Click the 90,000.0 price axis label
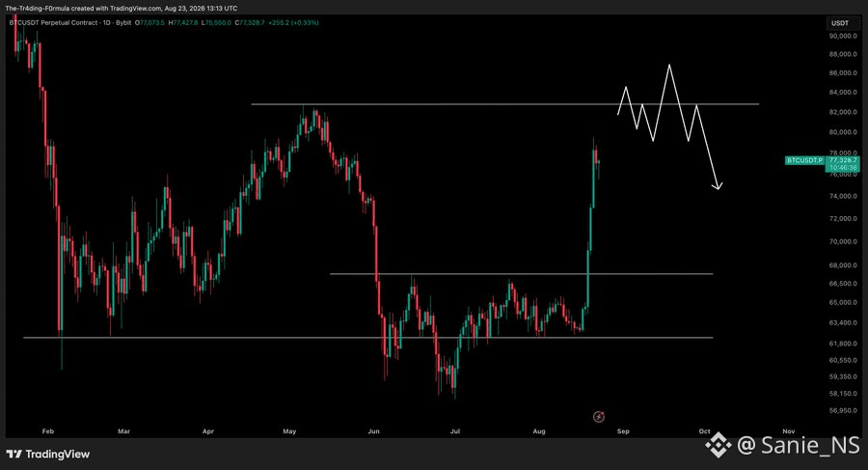This screenshot has height=470, width=868. click(843, 36)
